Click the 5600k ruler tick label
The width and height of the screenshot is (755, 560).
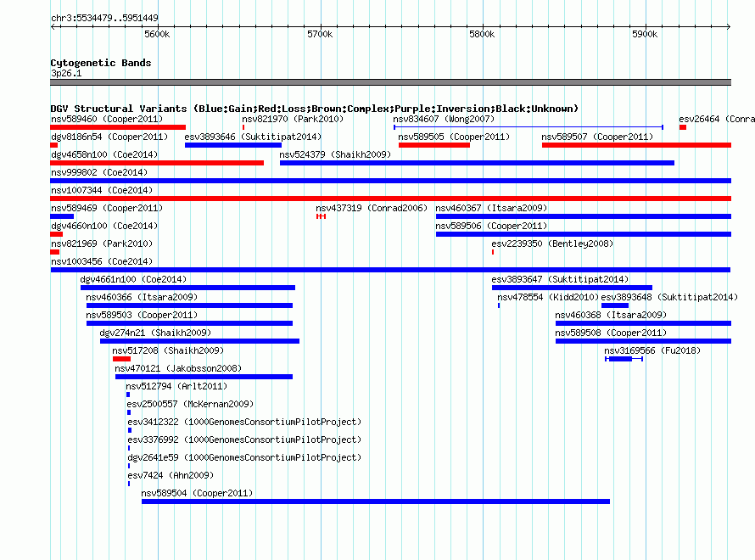coord(157,34)
